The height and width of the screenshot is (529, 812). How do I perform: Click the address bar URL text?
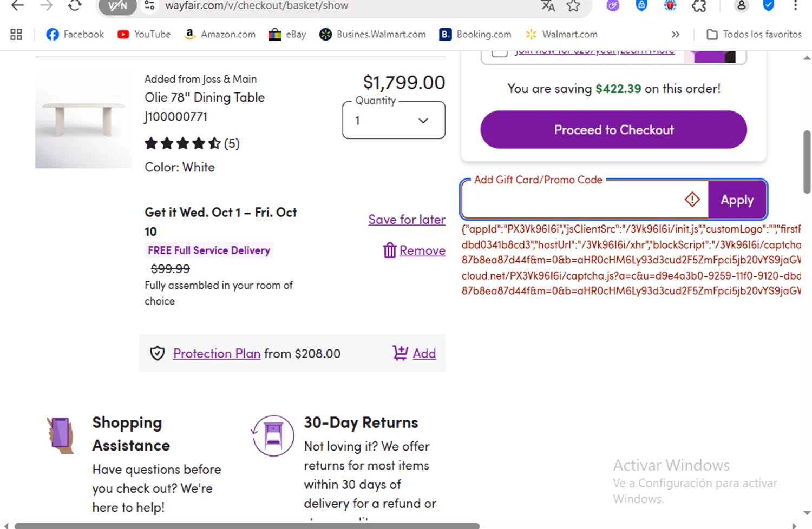click(x=257, y=6)
